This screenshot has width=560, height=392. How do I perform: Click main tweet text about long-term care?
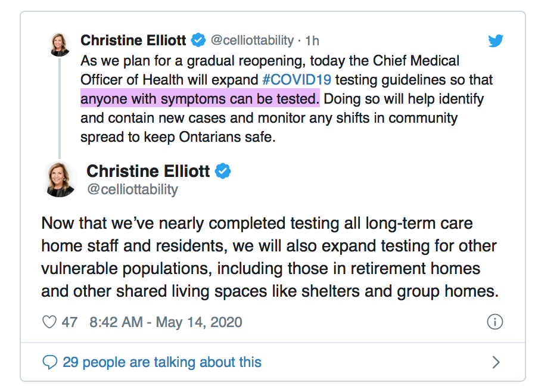pos(270,257)
